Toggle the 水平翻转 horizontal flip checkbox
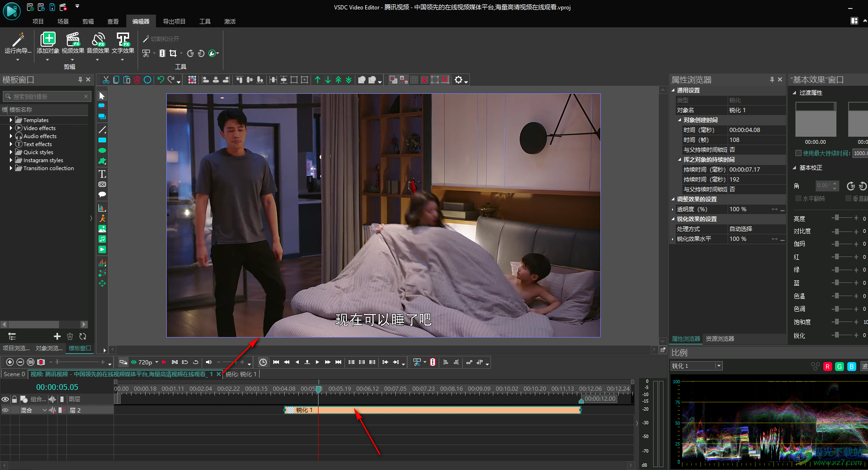868x470 pixels. (x=798, y=198)
